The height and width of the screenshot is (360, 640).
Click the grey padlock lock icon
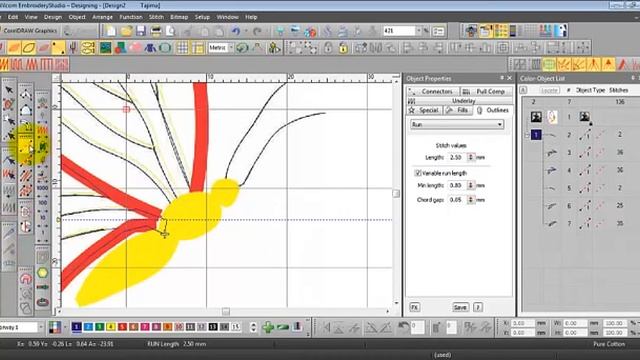(x=328, y=48)
